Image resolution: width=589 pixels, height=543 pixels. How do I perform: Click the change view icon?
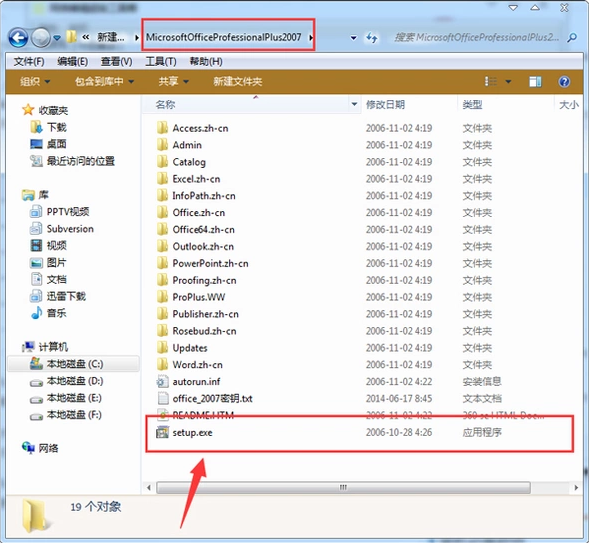click(x=491, y=81)
